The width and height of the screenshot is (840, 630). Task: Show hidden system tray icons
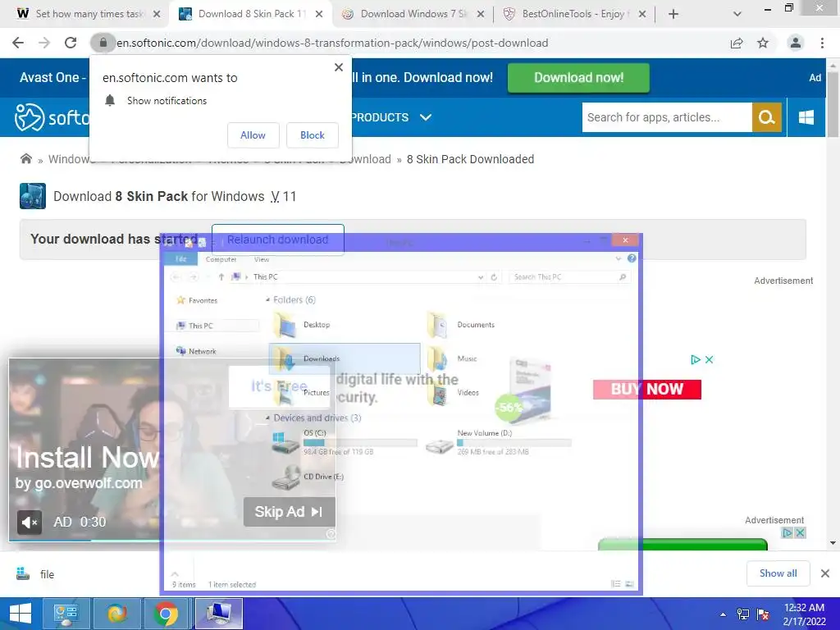(723, 614)
